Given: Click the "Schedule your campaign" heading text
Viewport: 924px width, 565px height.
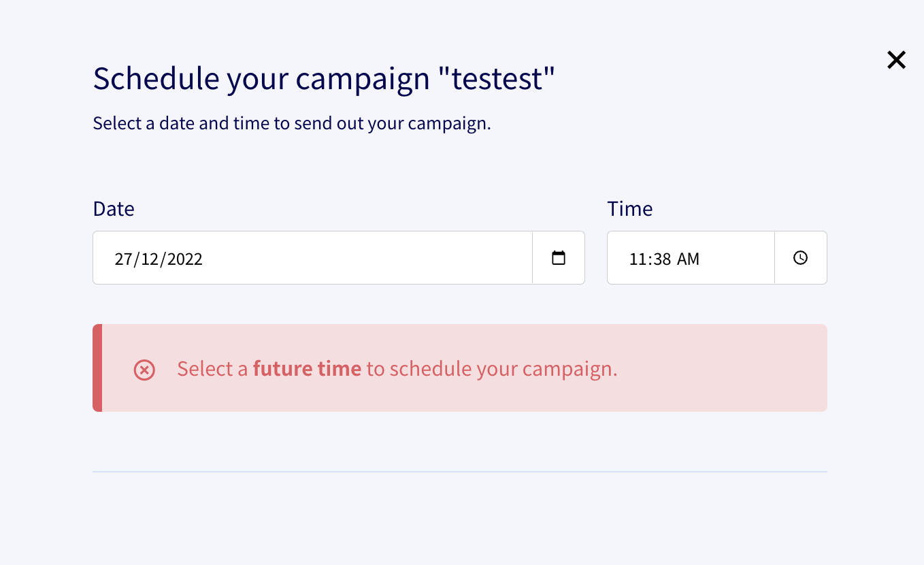Looking at the screenshot, I should click(x=261, y=79).
